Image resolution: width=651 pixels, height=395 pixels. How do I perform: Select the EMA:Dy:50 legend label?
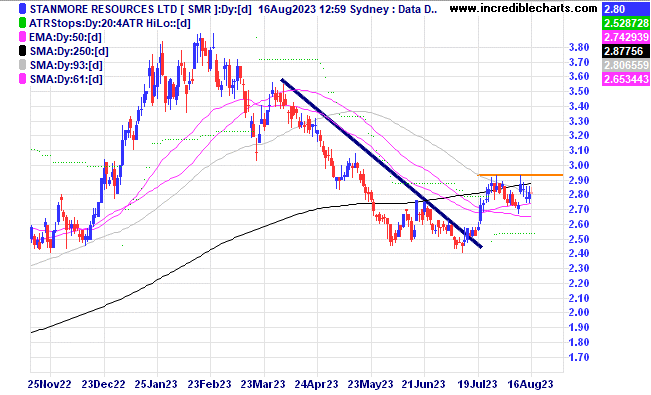pos(65,37)
